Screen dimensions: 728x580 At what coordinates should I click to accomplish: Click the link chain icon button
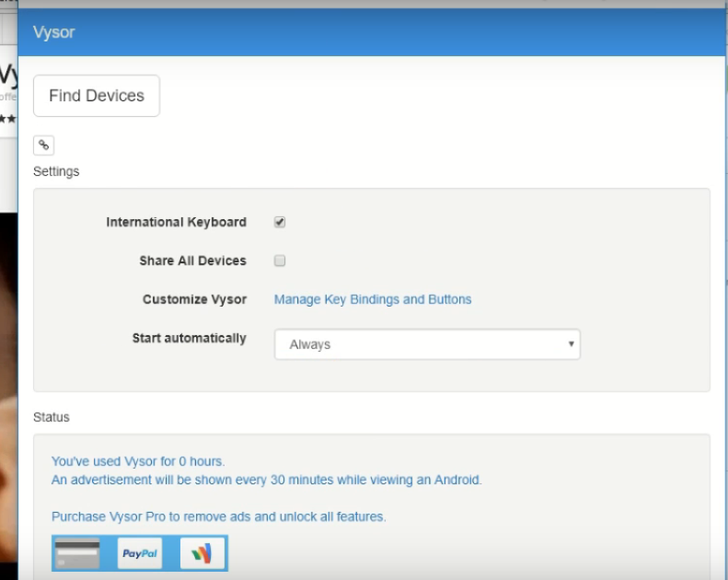[43, 145]
